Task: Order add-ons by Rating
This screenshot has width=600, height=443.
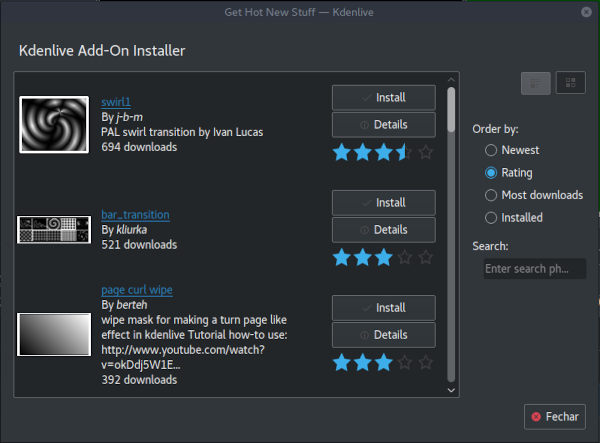Action: (509, 173)
